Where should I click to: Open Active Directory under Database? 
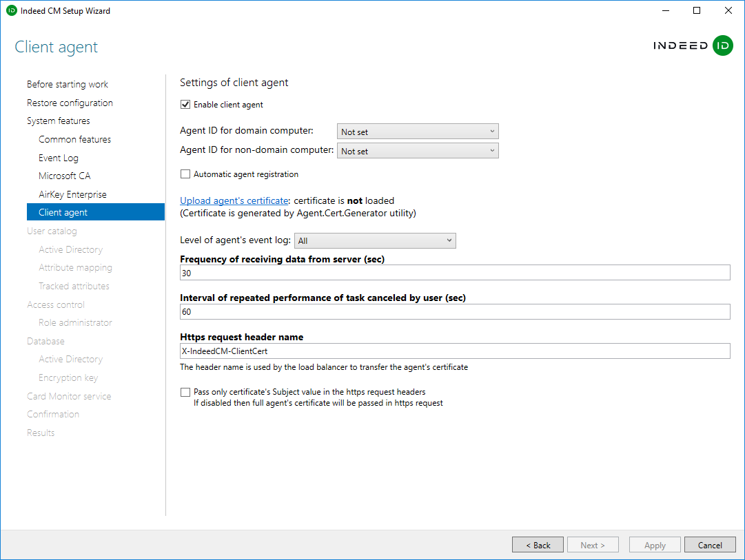tap(71, 359)
